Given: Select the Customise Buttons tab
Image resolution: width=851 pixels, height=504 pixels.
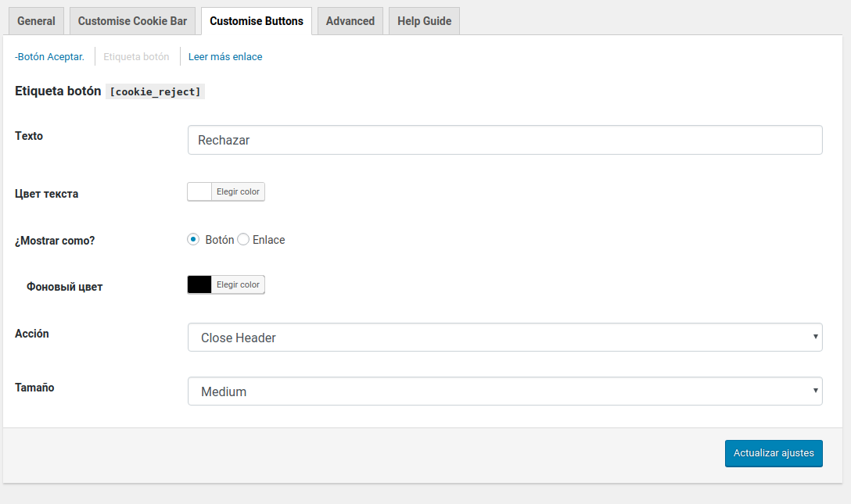Looking at the screenshot, I should pyautogui.click(x=257, y=21).
